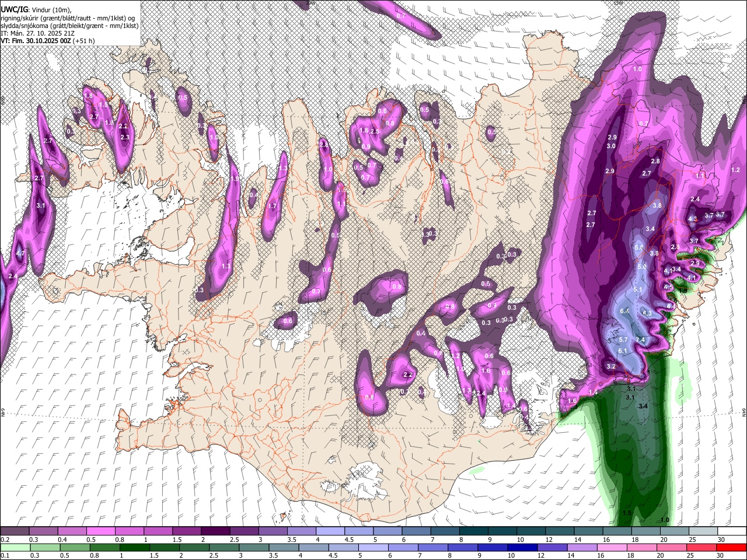Screen dimensions: 747x560
Task: Click the 3.2 value at the snow band's edge
Action: [x=611, y=367]
